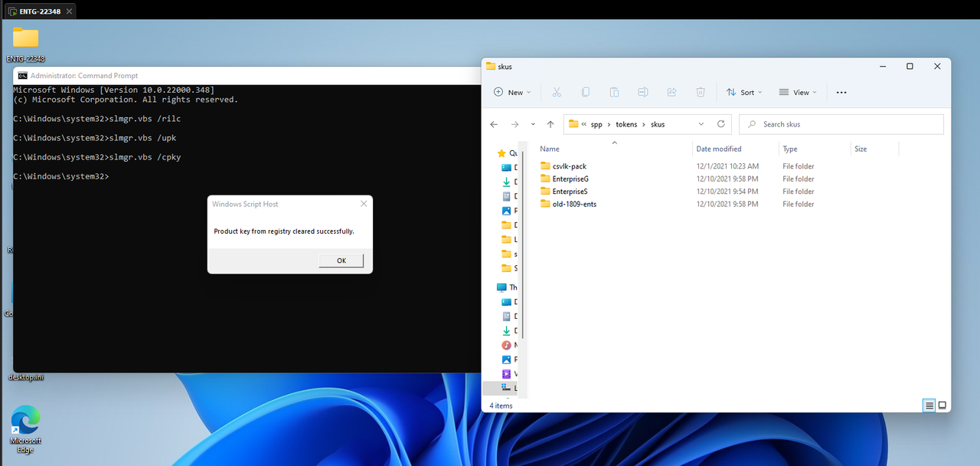
Task: Click the Music icon in navigation pane
Action: 506,345
